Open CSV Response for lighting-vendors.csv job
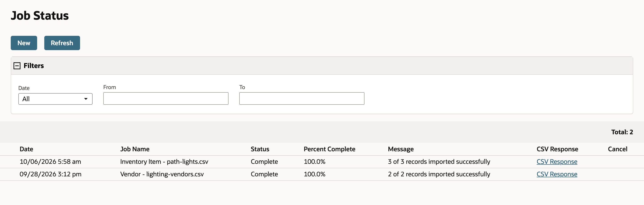 [557, 174]
